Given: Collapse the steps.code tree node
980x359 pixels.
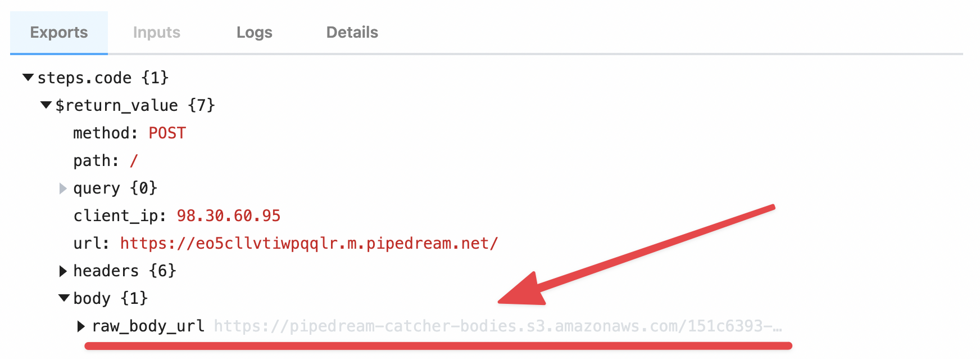Looking at the screenshot, I should pos(28,78).
